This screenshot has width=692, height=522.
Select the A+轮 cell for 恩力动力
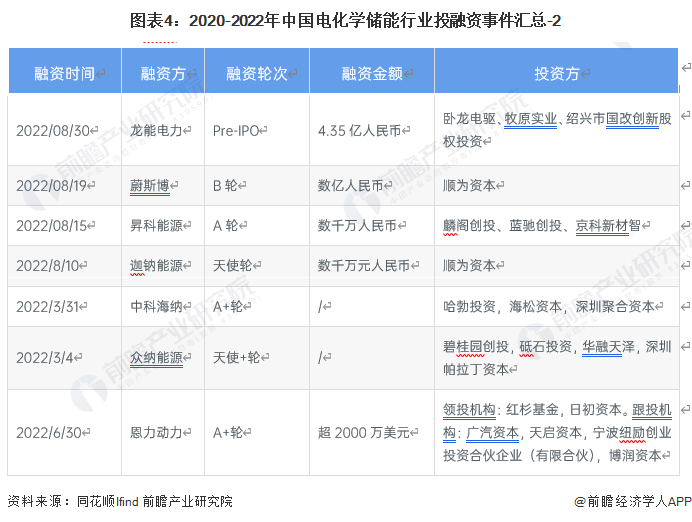pos(257,432)
